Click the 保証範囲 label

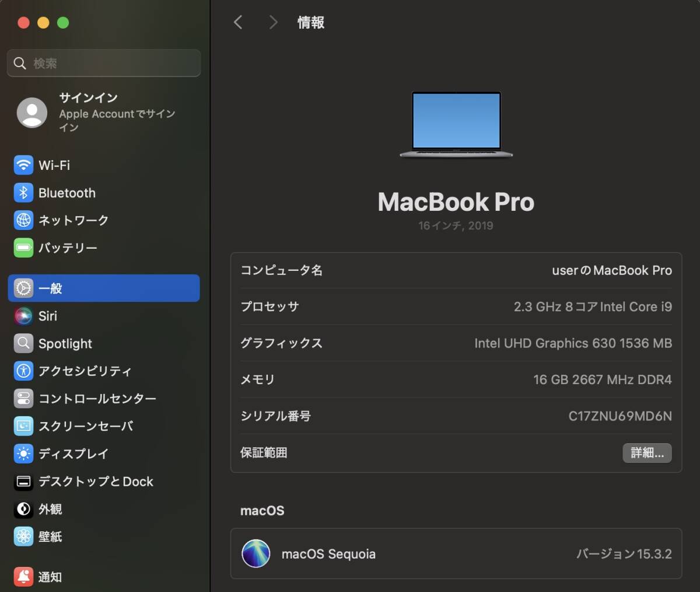264,452
